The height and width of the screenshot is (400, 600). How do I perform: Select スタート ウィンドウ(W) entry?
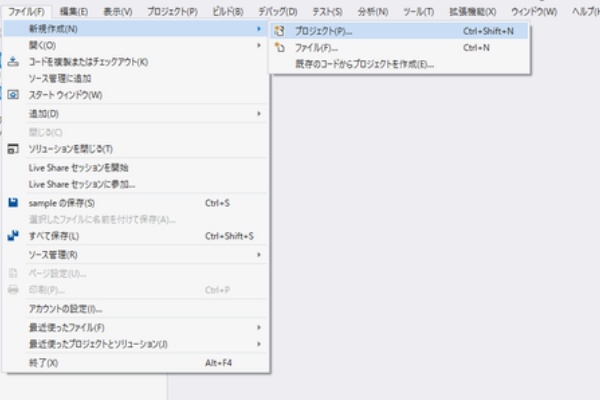click(136, 95)
